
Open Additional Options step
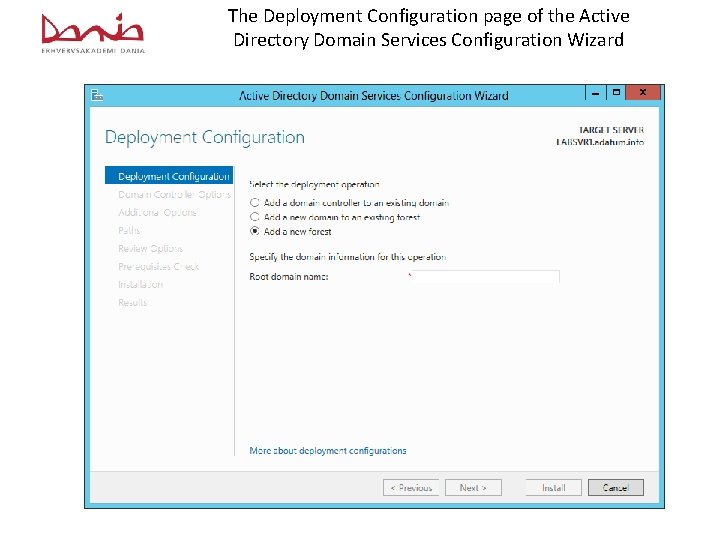[x=157, y=213]
